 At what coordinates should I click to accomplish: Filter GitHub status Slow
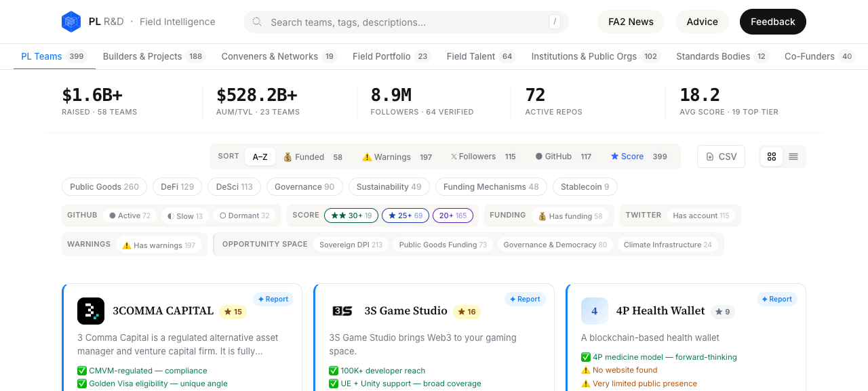(185, 215)
